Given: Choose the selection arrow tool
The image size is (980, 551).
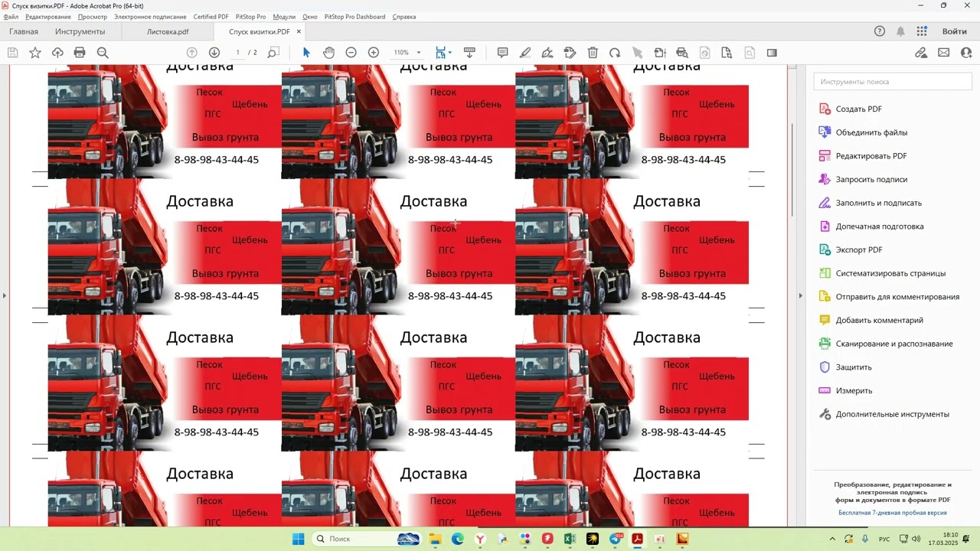Looking at the screenshot, I should coord(306,53).
